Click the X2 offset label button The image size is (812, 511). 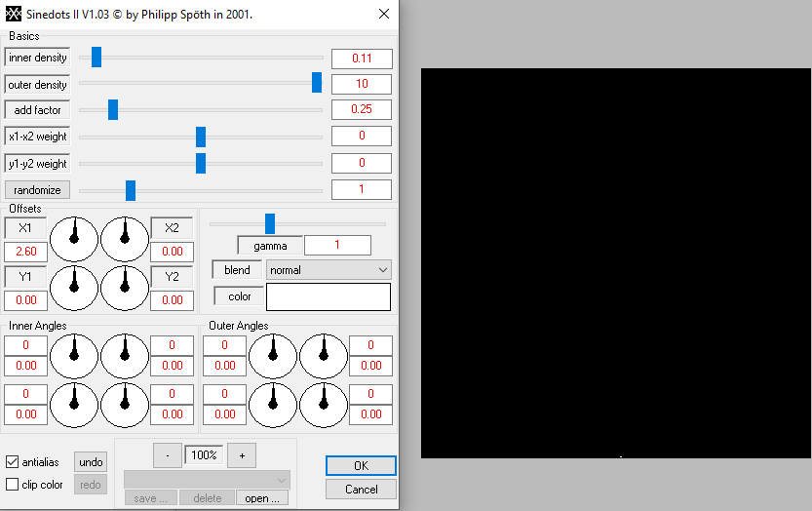coord(172,228)
